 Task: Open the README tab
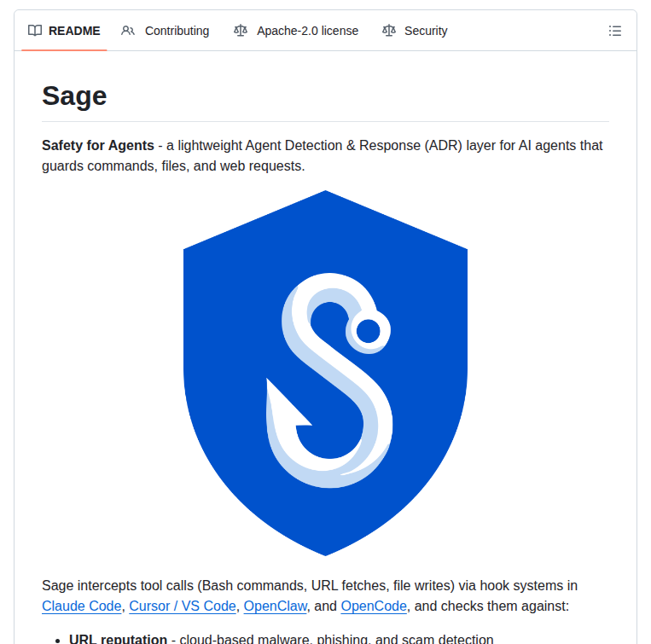coord(64,31)
